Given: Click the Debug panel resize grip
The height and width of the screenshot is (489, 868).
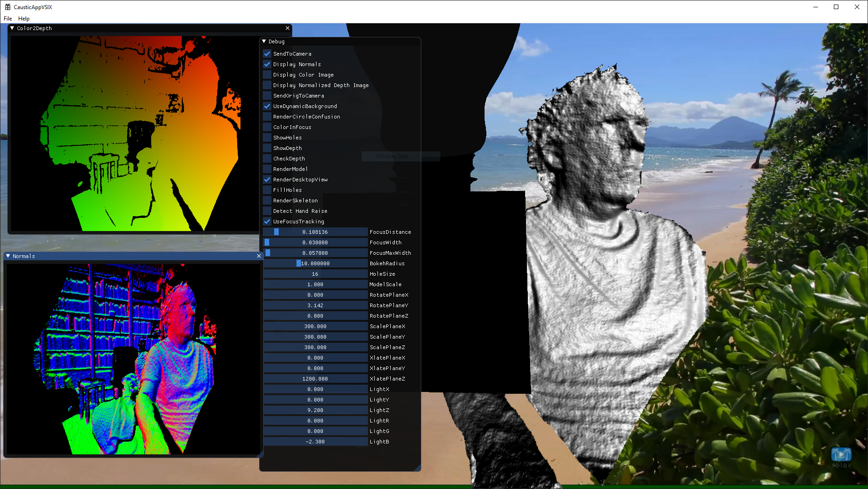Looking at the screenshot, I should (x=418, y=468).
